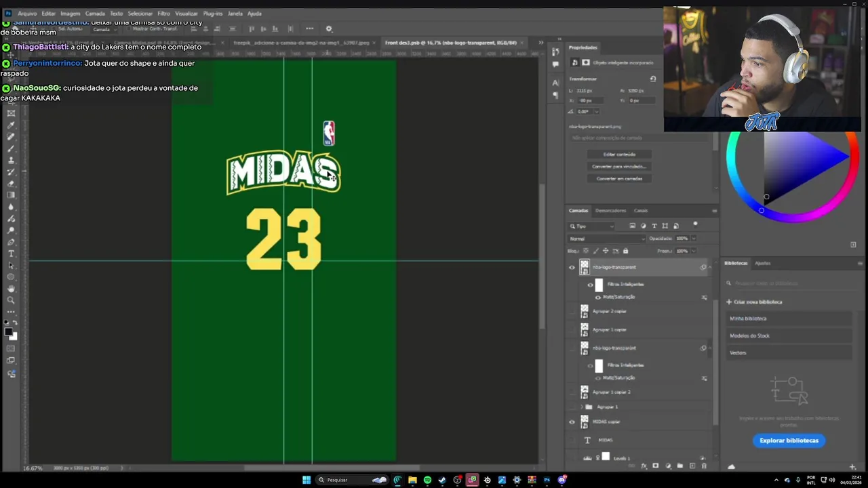Image resolution: width=868 pixels, height=488 pixels.
Task: Click the layer styles fx icon
Action: coord(644,466)
